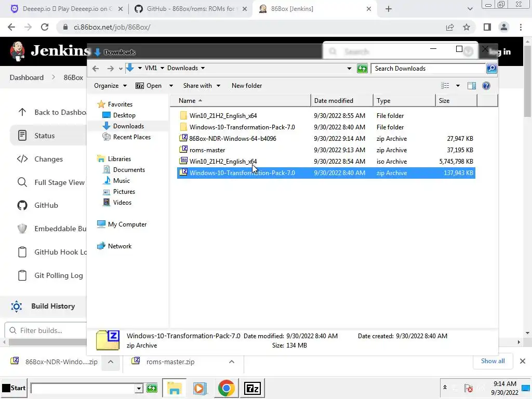Open the taskbar search combo dropdown

pos(138,388)
